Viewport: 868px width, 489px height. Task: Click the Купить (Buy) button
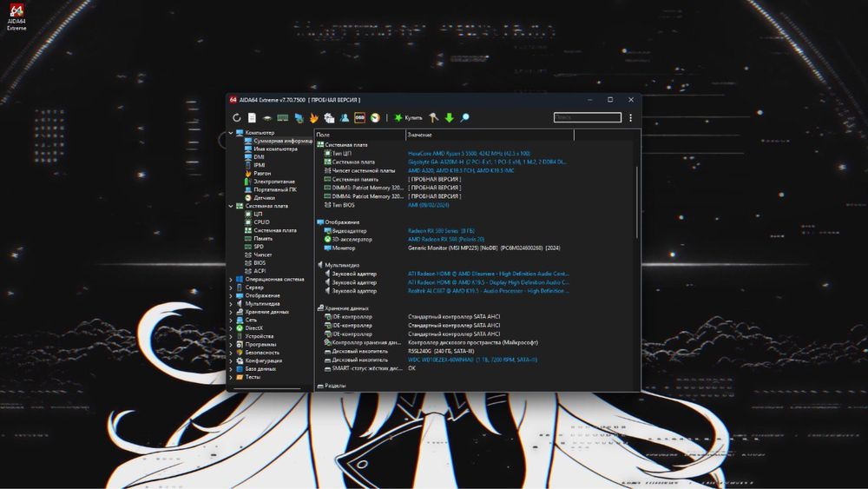(x=408, y=117)
